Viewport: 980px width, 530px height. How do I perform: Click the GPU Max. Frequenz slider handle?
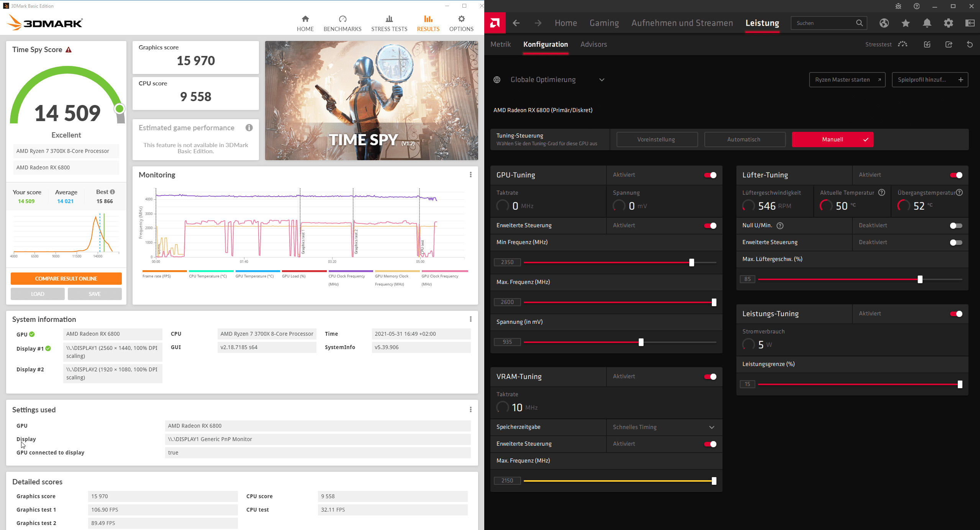[714, 302]
